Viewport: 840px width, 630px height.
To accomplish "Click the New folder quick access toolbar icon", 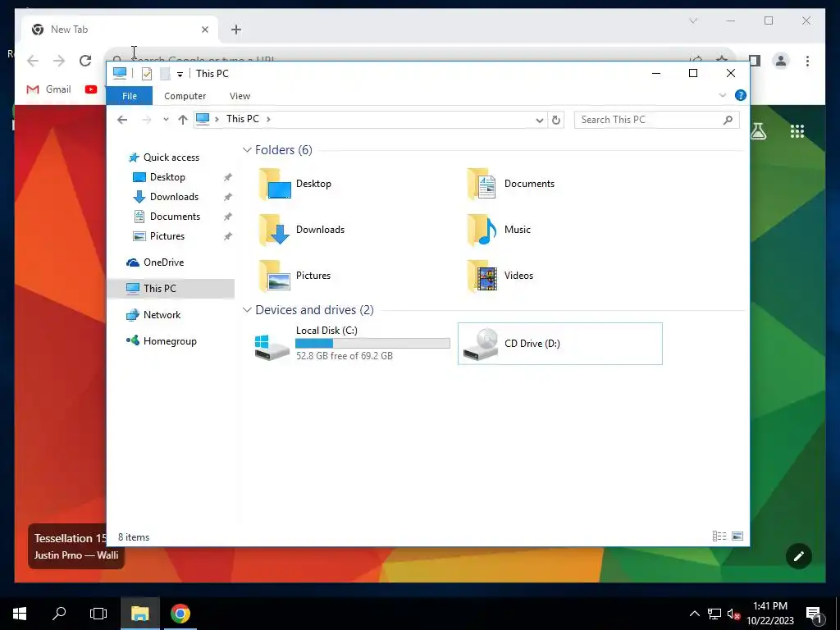I will point(165,74).
